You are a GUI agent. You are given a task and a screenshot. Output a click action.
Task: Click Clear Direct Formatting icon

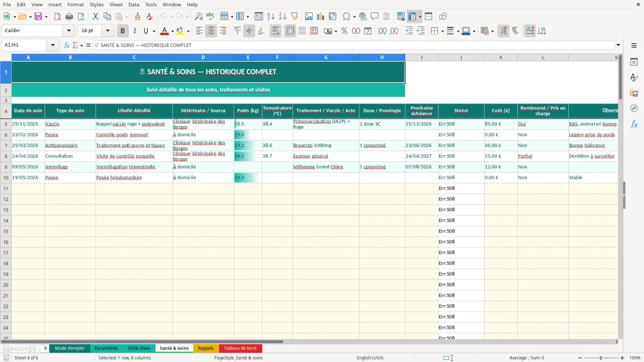pos(149,17)
